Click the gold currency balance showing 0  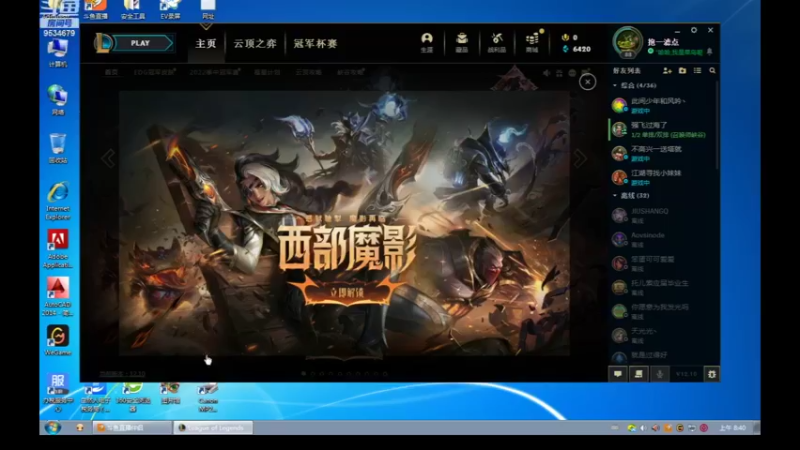pos(570,37)
